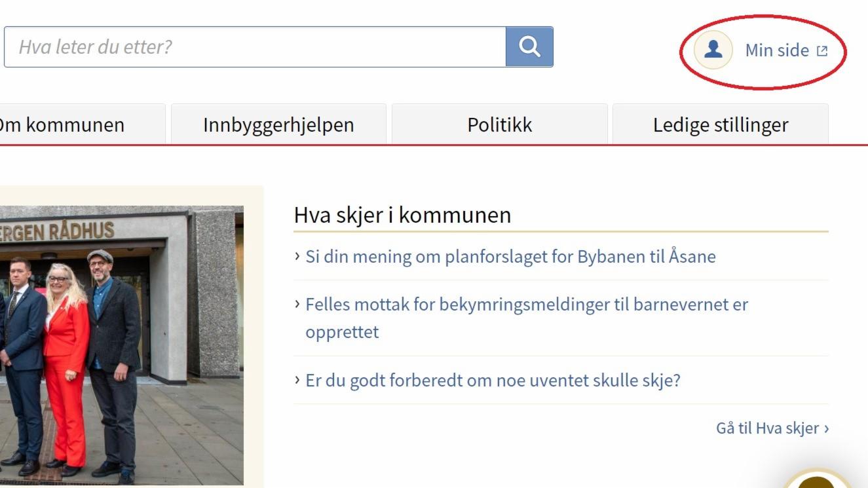Open the Min side text link
The width and height of the screenshot is (868, 488).
click(x=777, y=50)
